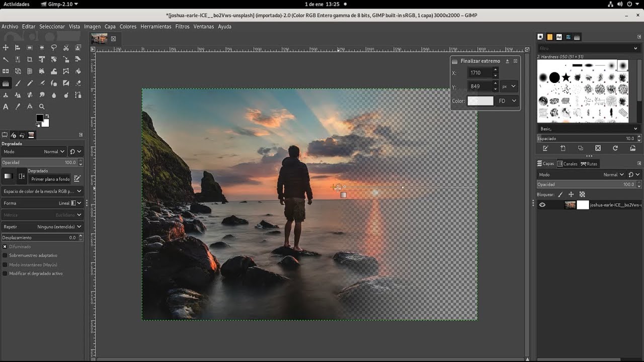Click the black foreground color swatch
Viewport: 644px width, 362px height.
pyautogui.click(x=40, y=118)
